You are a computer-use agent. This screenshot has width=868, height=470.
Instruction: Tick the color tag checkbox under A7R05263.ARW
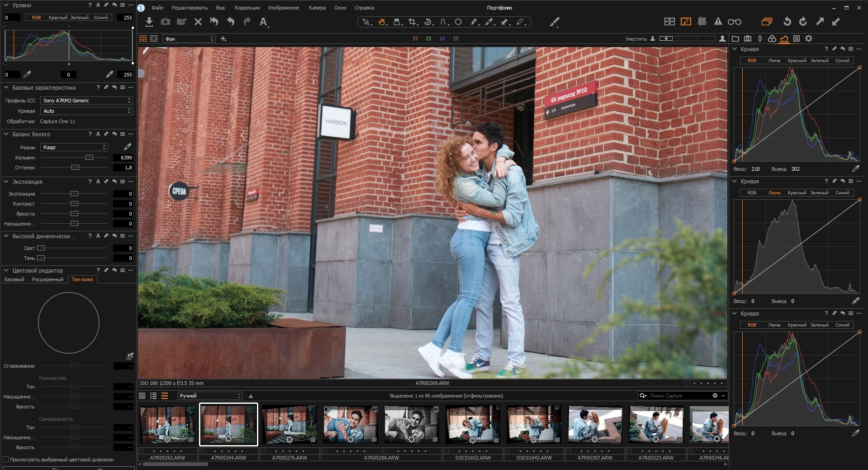(142, 451)
